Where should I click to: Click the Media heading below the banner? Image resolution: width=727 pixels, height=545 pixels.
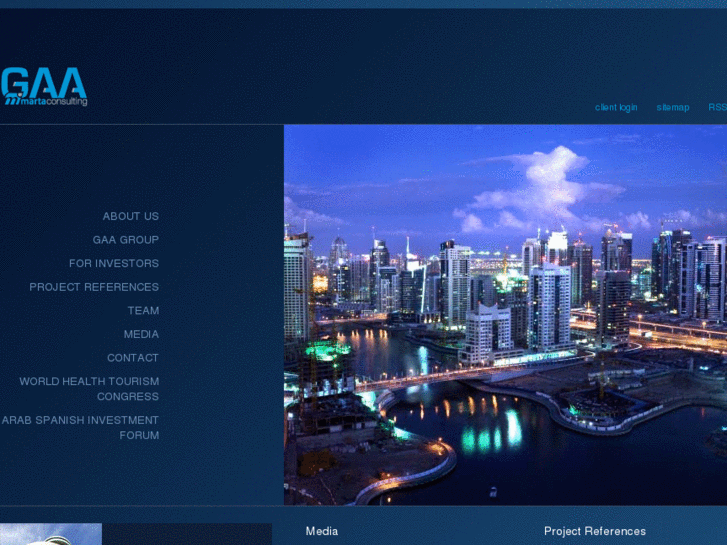click(322, 532)
